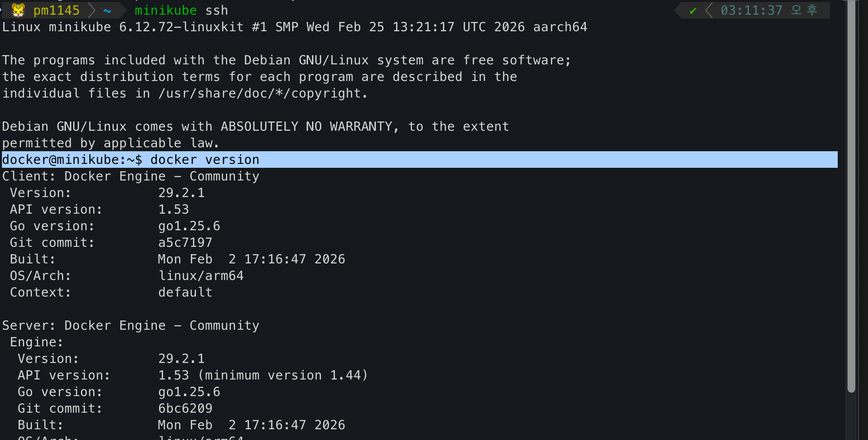Click the green checkmark status icon

[x=693, y=11]
